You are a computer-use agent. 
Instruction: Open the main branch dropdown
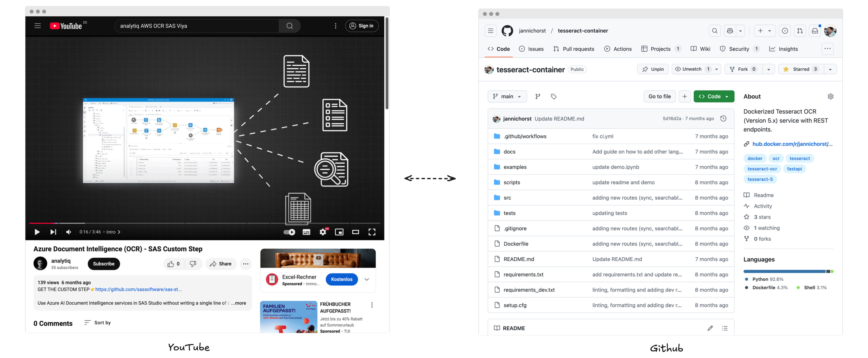click(507, 96)
